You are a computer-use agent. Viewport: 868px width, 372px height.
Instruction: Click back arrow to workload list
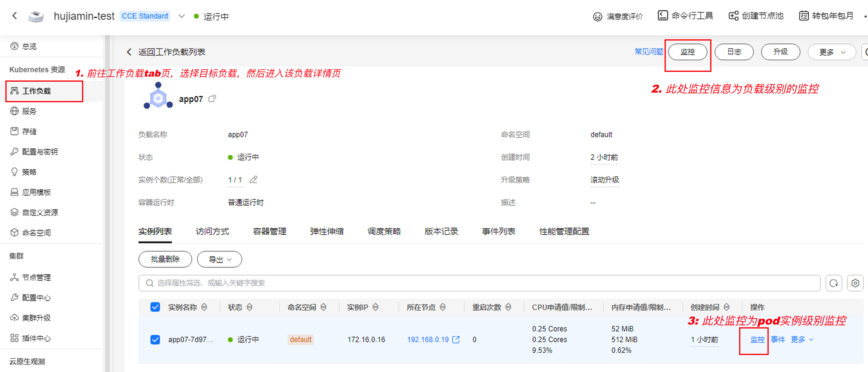pyautogui.click(x=129, y=52)
